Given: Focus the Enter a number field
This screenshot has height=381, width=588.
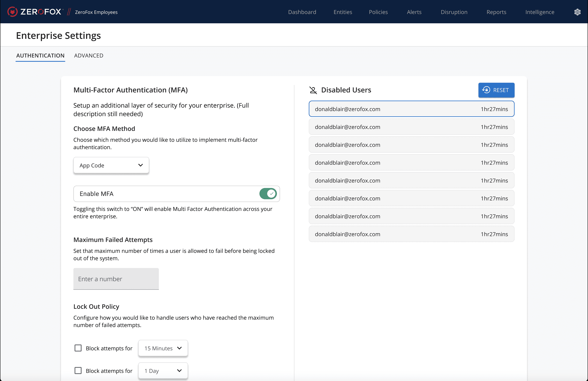Looking at the screenshot, I should tap(116, 279).
